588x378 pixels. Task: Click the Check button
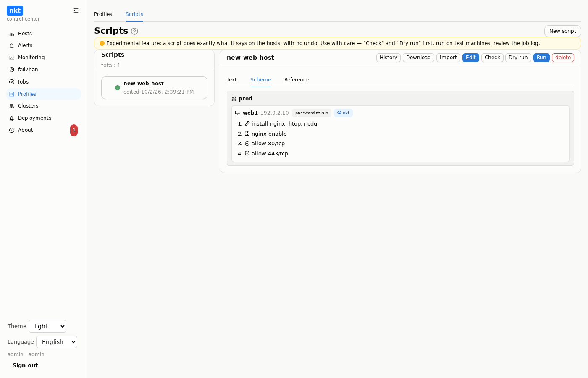click(492, 58)
